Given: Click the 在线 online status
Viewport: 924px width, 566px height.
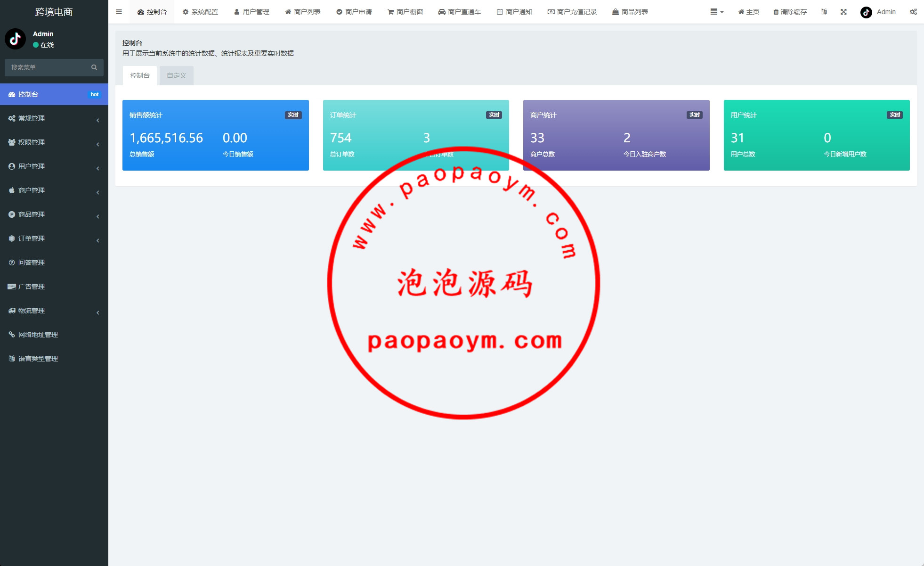Looking at the screenshot, I should click(43, 45).
